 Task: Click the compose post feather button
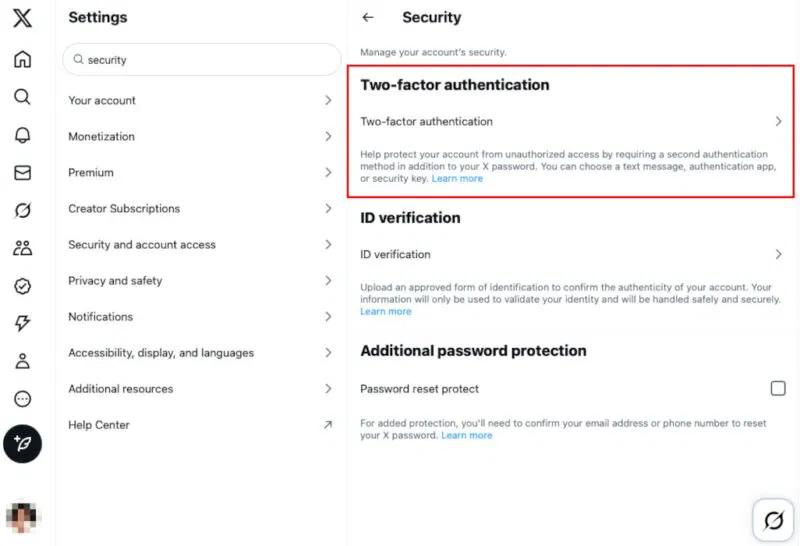pos(22,443)
